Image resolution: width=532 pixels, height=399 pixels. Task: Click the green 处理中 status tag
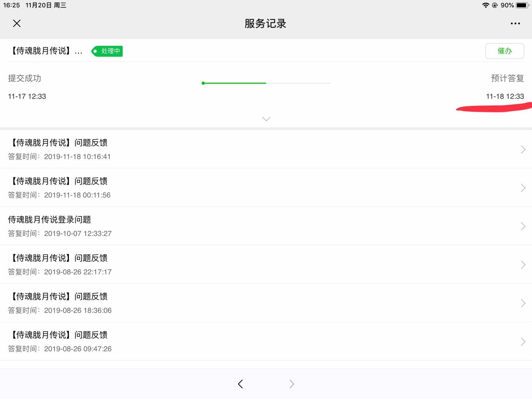[107, 51]
